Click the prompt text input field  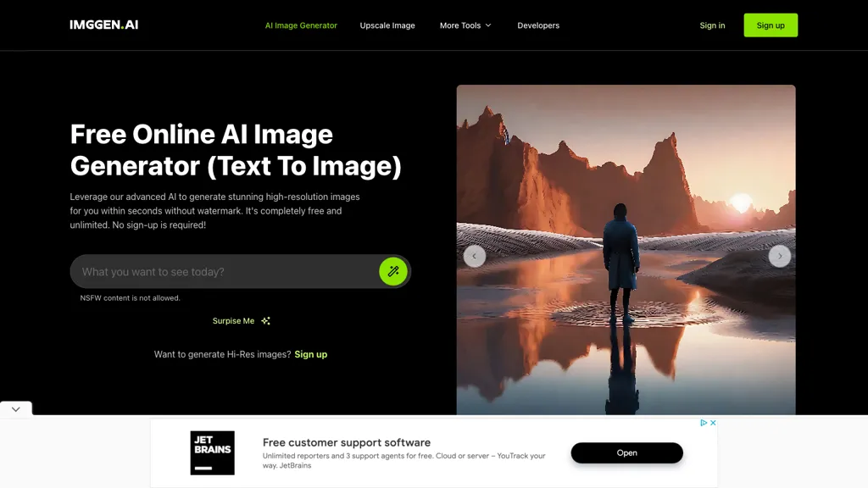pos(220,271)
